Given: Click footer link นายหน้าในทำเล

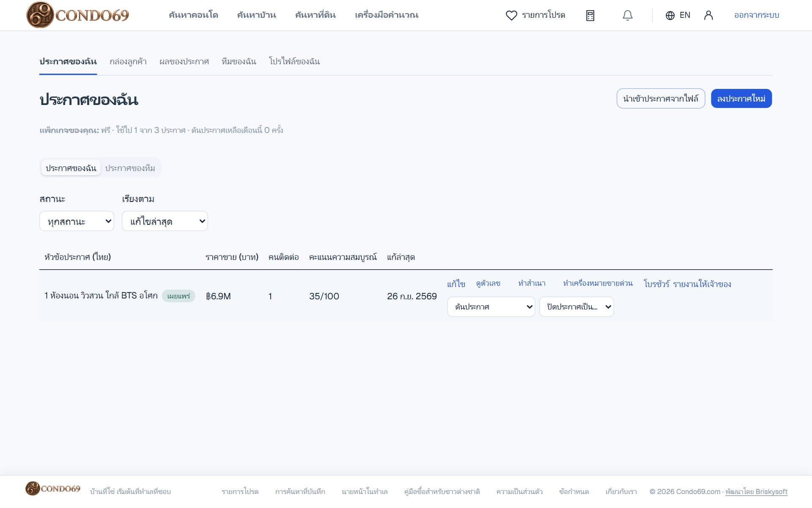Looking at the screenshot, I should point(365,491).
